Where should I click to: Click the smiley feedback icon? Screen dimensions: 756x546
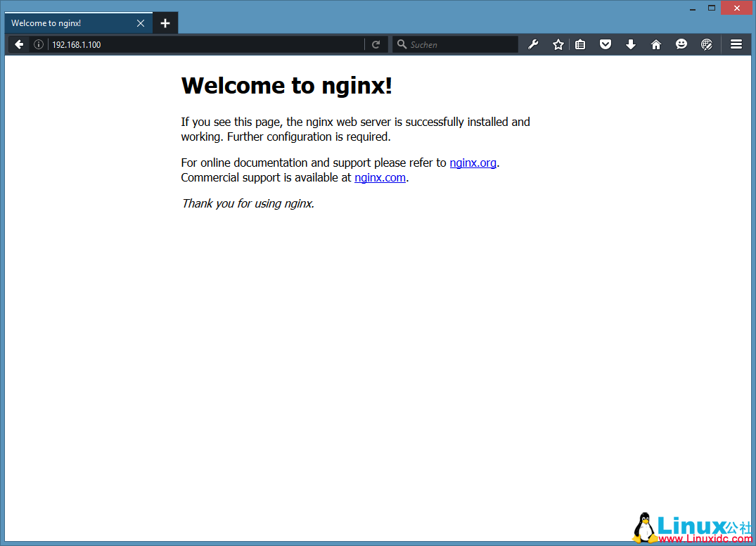(681, 44)
